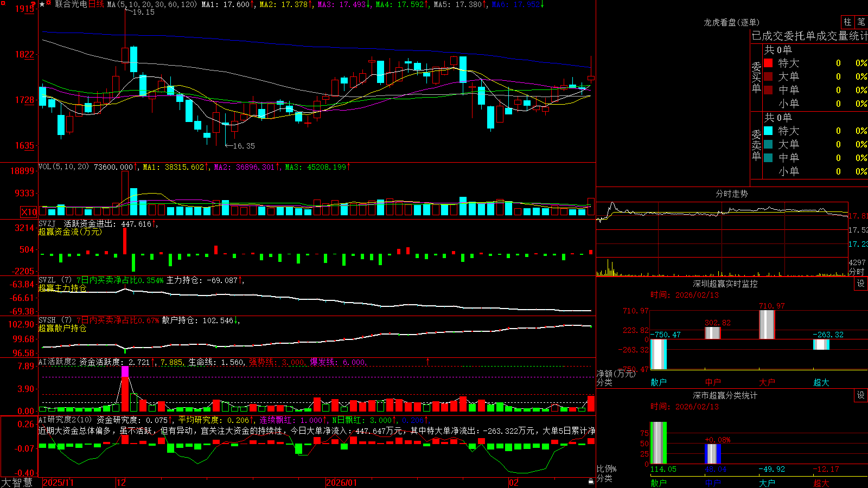
Task: Click the white star icon before 联合光电
Action: (42, 4)
